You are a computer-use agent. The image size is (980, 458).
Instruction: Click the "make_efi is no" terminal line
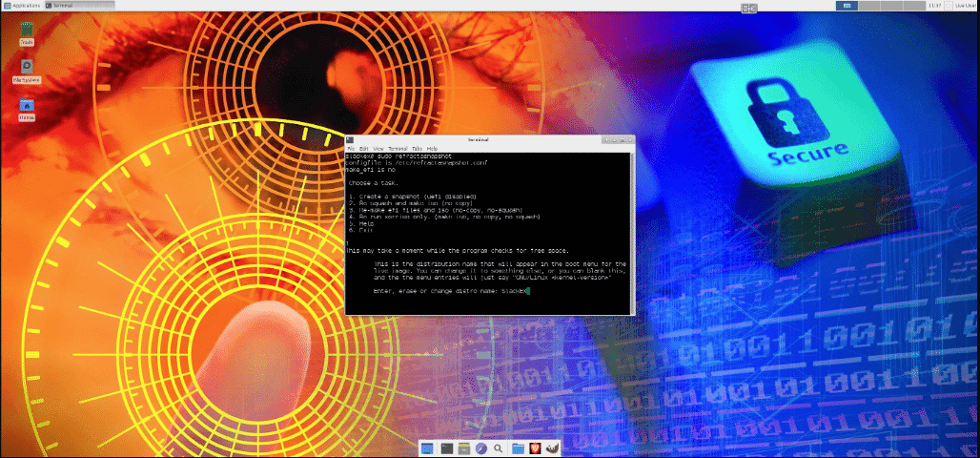(371, 170)
